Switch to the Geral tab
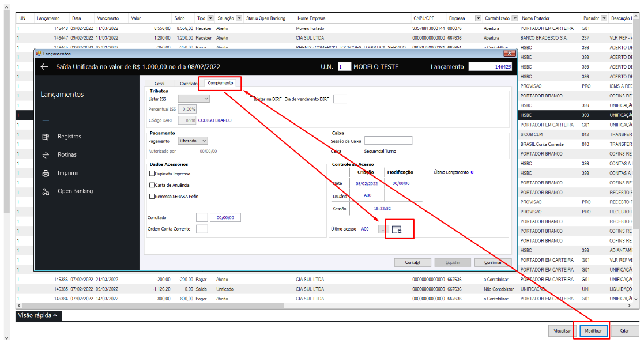This screenshot has width=644, height=343. coord(159,84)
